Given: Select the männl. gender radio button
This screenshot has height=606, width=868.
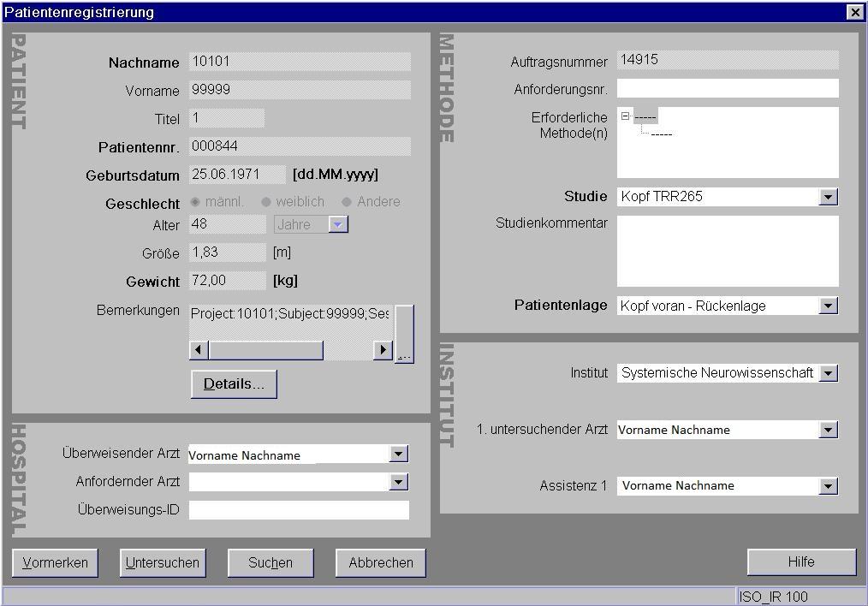Looking at the screenshot, I should tap(195, 202).
